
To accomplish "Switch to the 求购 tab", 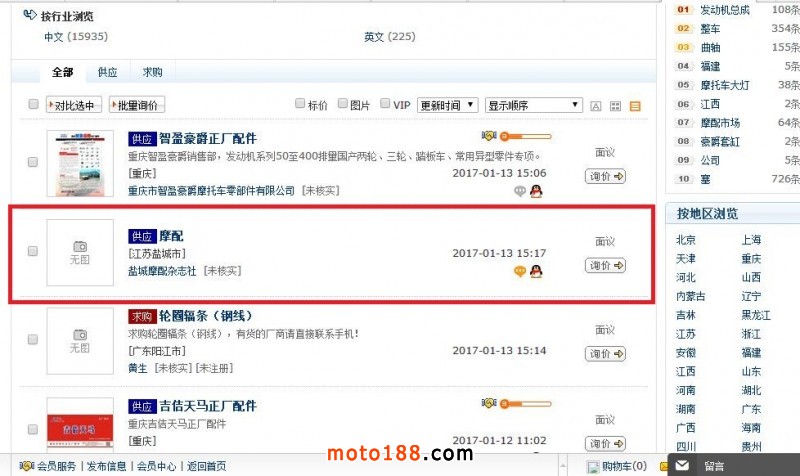I will pyautogui.click(x=153, y=72).
